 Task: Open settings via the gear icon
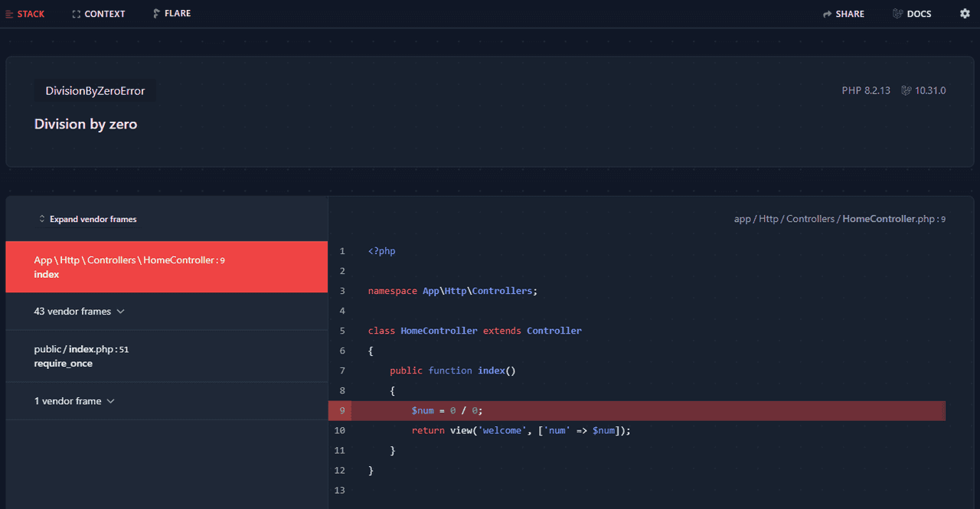(x=965, y=13)
